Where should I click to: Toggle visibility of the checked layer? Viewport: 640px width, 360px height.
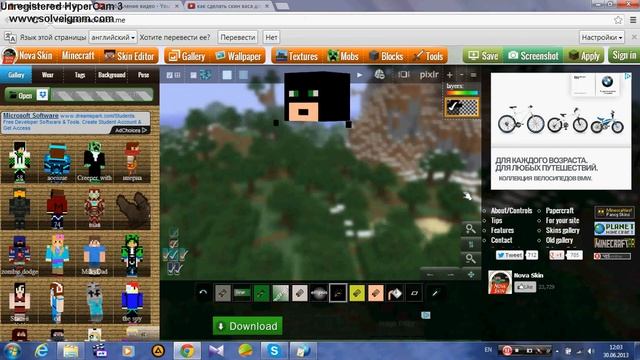tap(452, 107)
